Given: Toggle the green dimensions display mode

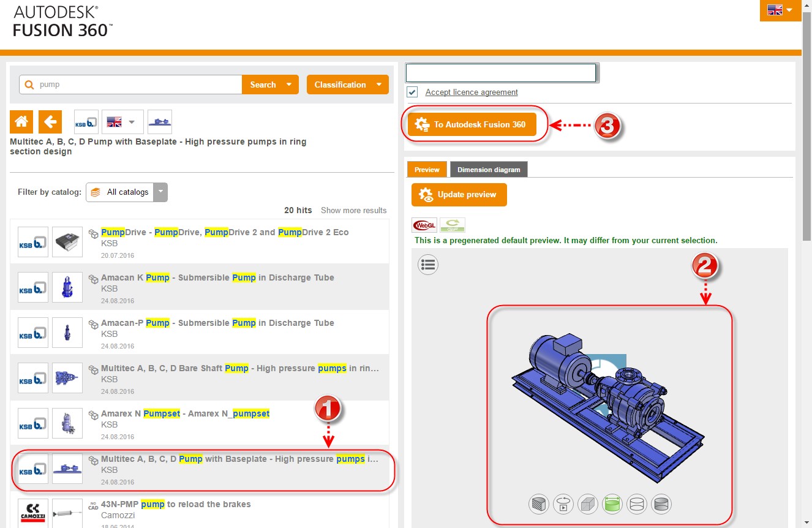Looking at the screenshot, I should (612, 503).
